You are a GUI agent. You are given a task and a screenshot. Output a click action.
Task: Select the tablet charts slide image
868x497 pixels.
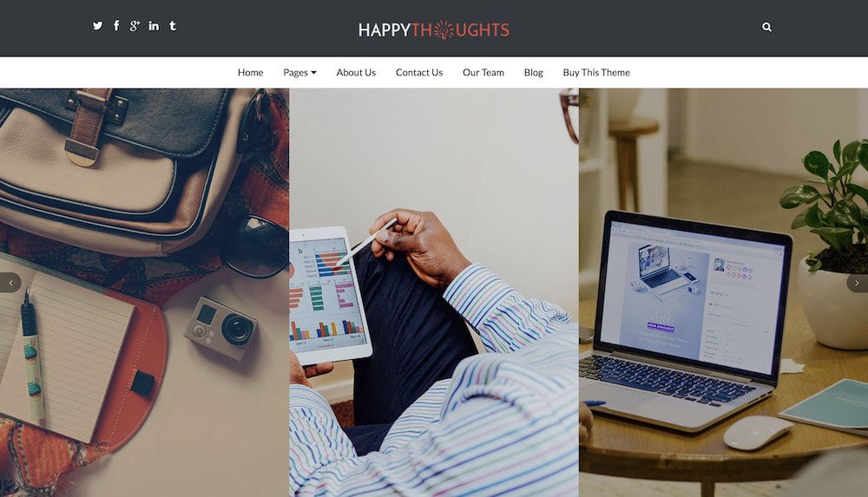click(434, 292)
